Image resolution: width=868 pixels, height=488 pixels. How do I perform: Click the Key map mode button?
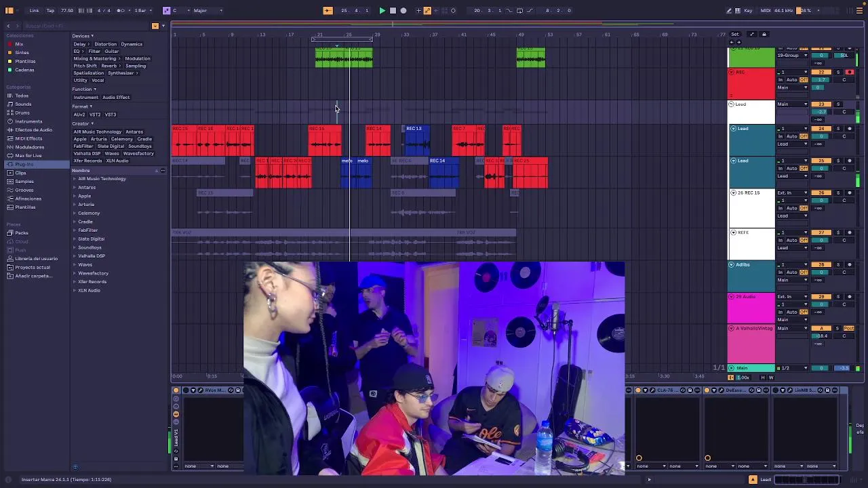pos(748,10)
